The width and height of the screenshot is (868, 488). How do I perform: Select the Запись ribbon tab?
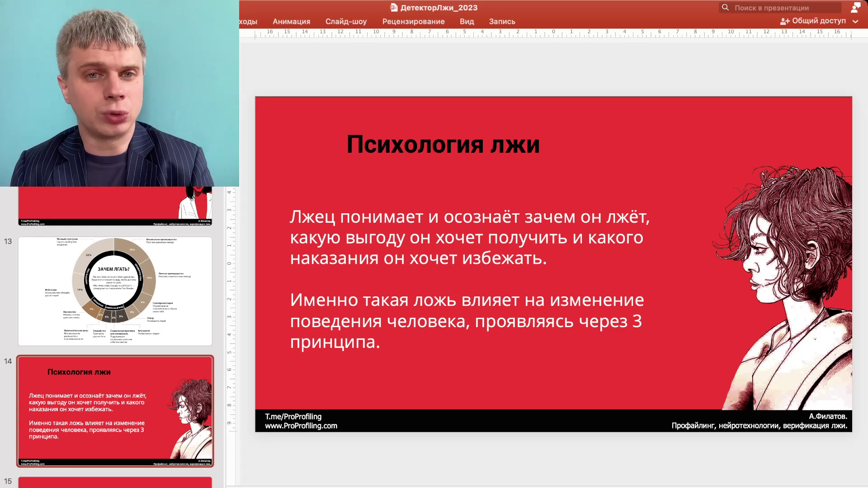click(502, 21)
